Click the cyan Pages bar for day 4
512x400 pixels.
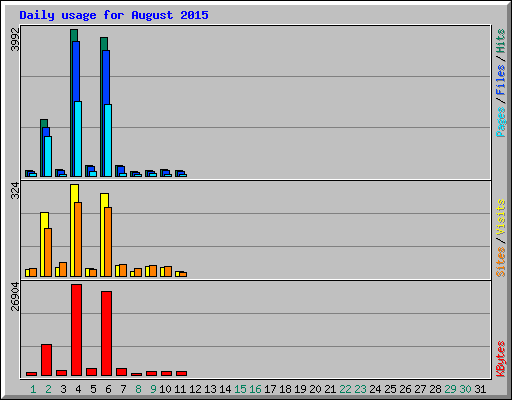click(78, 139)
